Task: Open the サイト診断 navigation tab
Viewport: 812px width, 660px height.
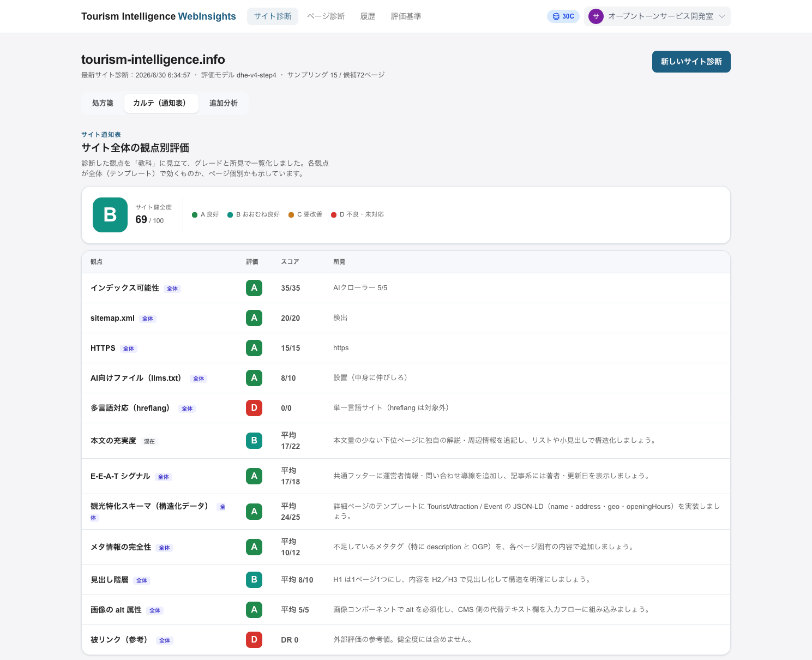Action: [x=273, y=16]
